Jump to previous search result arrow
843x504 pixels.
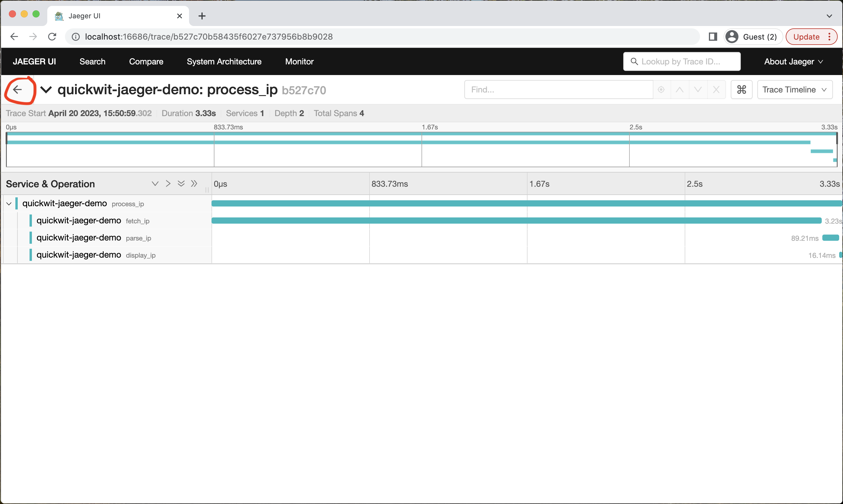point(679,90)
